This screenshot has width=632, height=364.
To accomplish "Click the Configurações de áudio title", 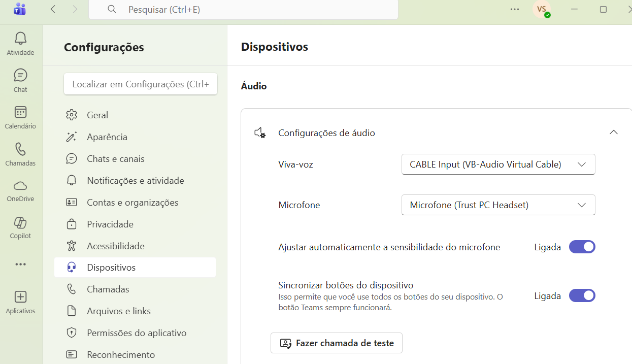I will (x=326, y=133).
